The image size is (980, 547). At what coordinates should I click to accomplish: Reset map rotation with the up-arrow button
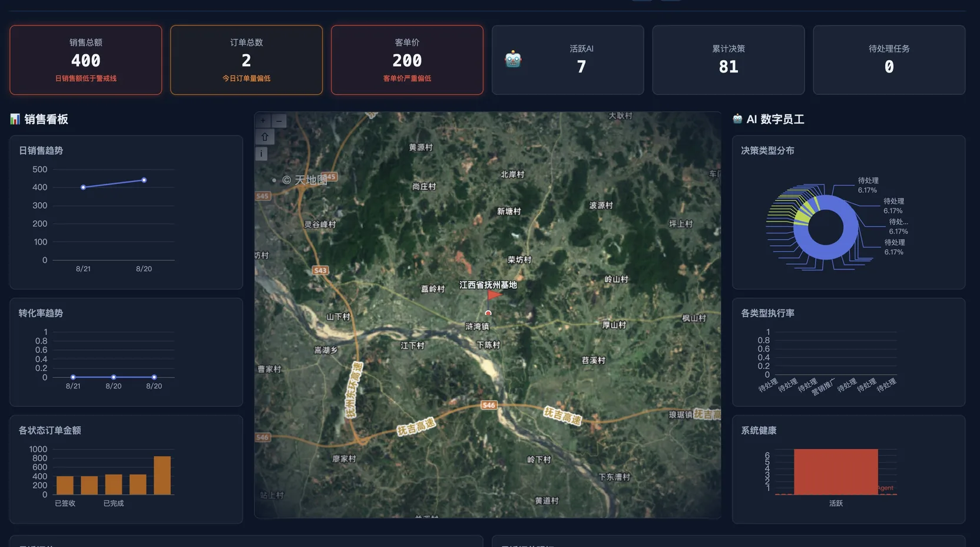tap(264, 137)
